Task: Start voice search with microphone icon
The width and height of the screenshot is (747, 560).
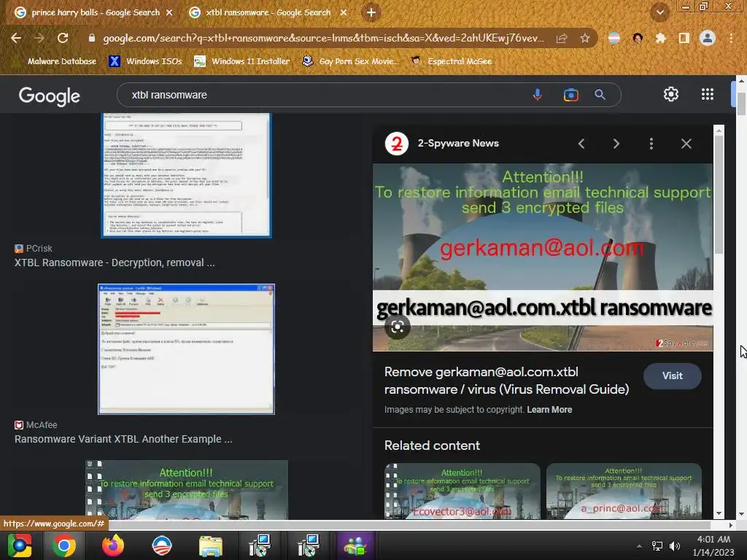Action: pos(538,95)
